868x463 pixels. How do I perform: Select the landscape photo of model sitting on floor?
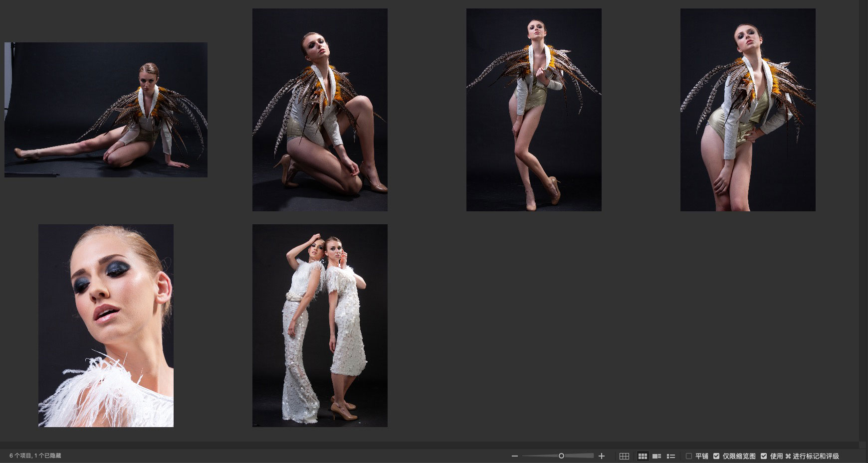click(x=106, y=110)
